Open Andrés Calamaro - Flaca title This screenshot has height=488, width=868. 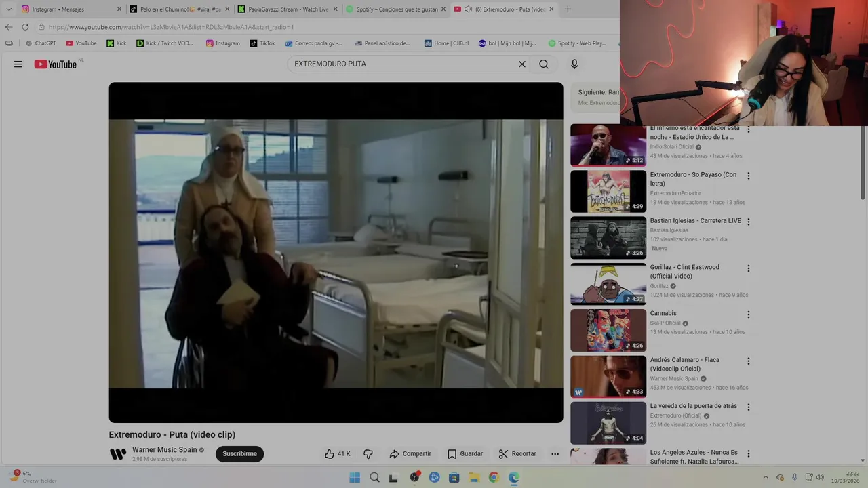(x=684, y=364)
